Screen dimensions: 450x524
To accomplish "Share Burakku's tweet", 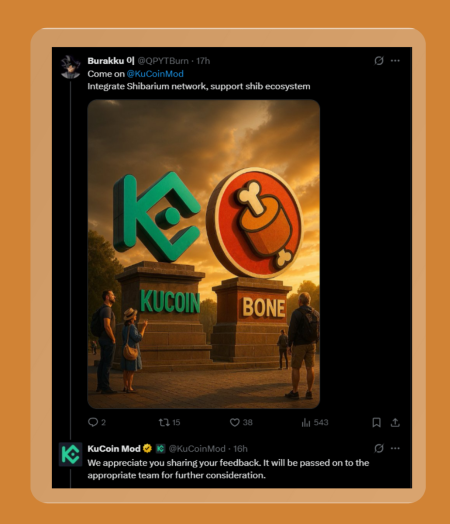I will pyautogui.click(x=395, y=422).
